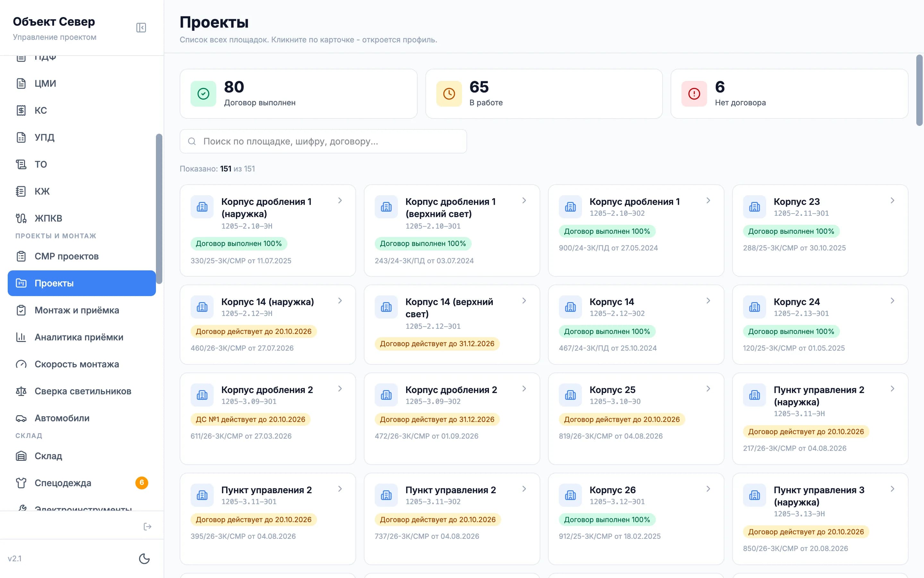Click the logout icon in sidebar
This screenshot has width=924, height=578.
pos(147,527)
